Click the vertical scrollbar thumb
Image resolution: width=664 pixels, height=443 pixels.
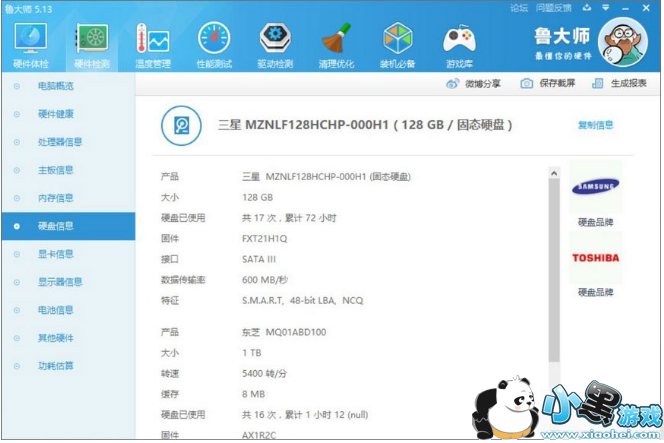pyautogui.click(x=554, y=270)
